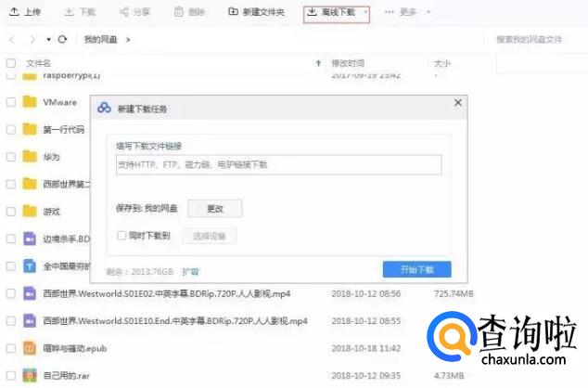Image resolution: width=588 pixels, height=388 pixels.
Task: Refresh the file list
Action: tap(63, 39)
